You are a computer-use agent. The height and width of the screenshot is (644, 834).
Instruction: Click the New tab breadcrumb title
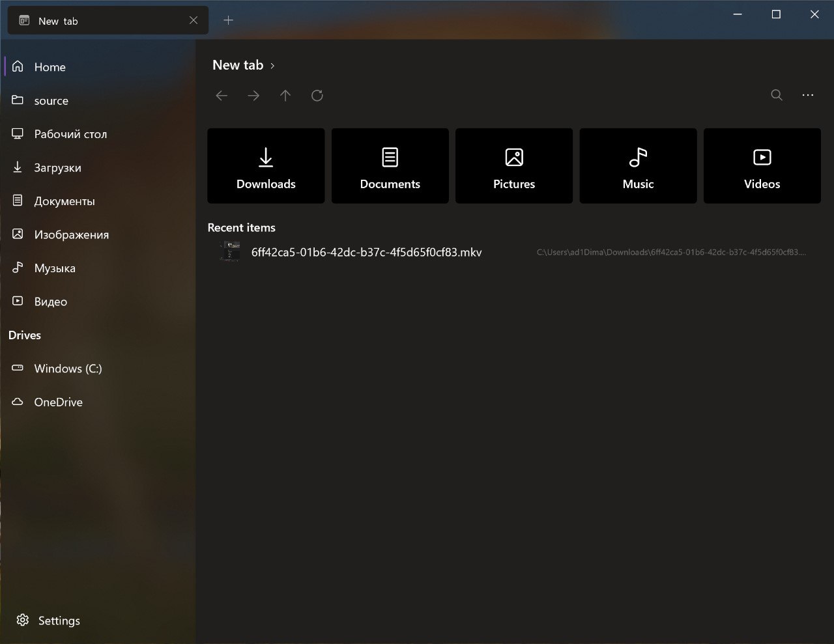(x=238, y=65)
